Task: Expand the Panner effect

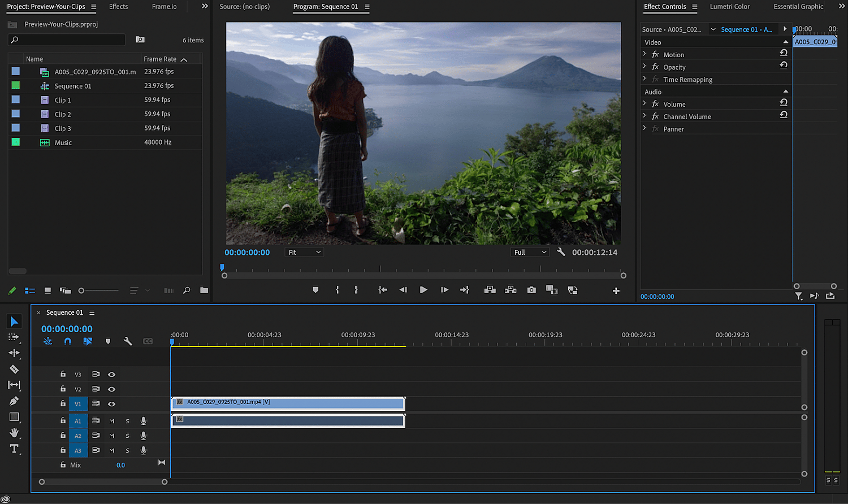Action: pyautogui.click(x=644, y=129)
